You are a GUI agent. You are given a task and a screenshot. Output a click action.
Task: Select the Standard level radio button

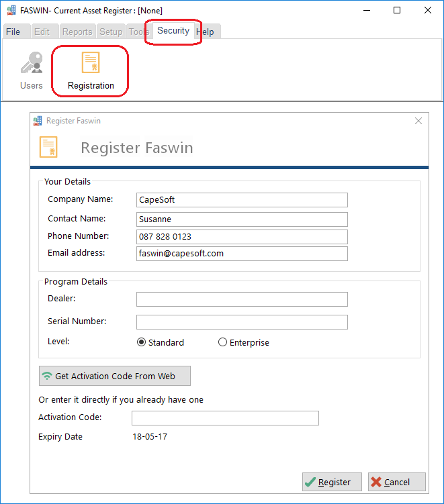pos(141,342)
